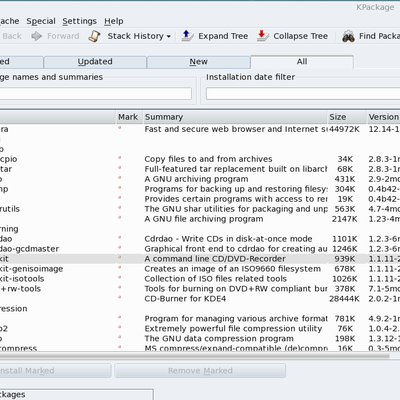Toggle mark for 'A GNU archiving program' row
The height and width of the screenshot is (400, 400).
pos(119,178)
